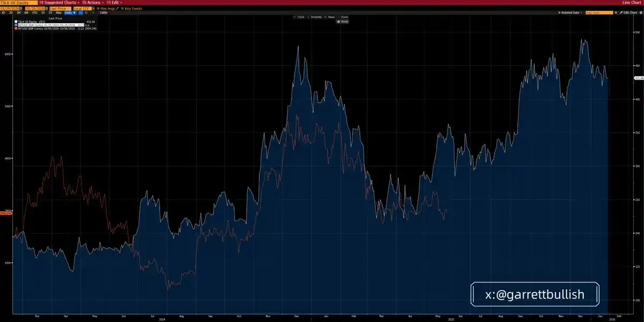
Task: Open News markers via the News icon
Action: [325, 17]
